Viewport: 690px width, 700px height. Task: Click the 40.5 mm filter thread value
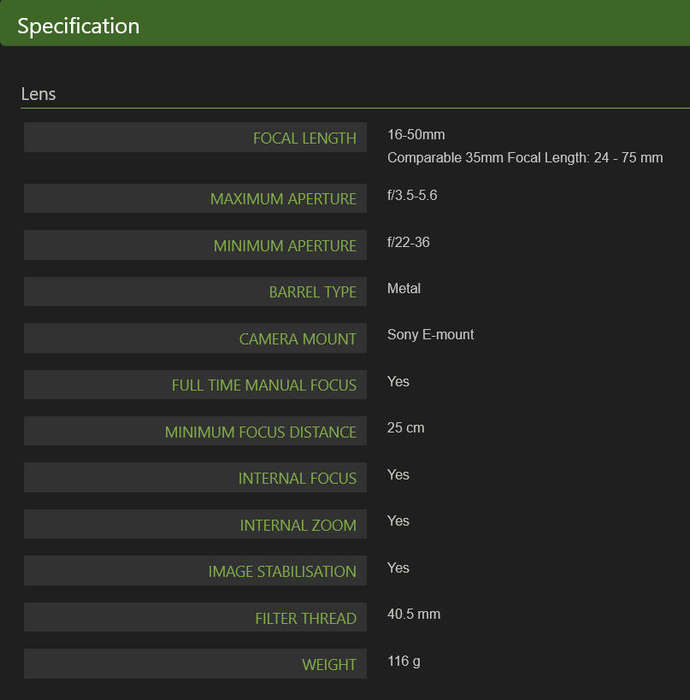click(413, 614)
